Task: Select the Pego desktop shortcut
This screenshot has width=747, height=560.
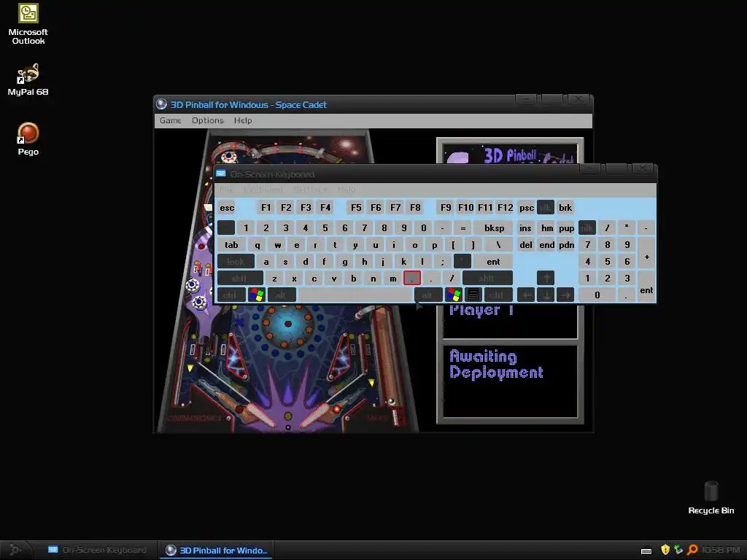Action: click(28, 139)
